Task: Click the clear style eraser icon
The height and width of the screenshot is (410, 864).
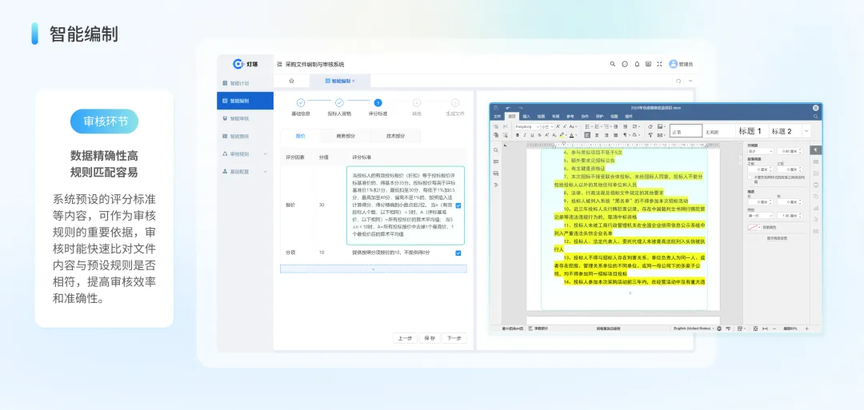Action: [x=650, y=126]
